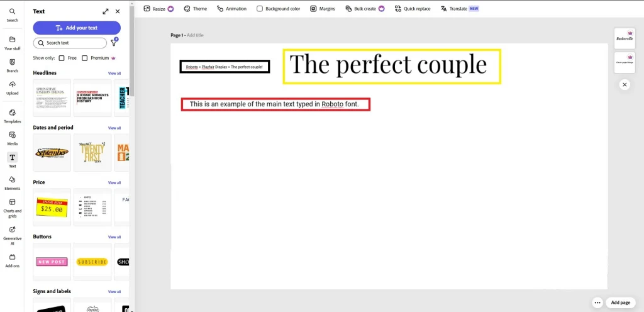
Task: Select Iconic Moments From Fashion History template
Action: point(92,98)
